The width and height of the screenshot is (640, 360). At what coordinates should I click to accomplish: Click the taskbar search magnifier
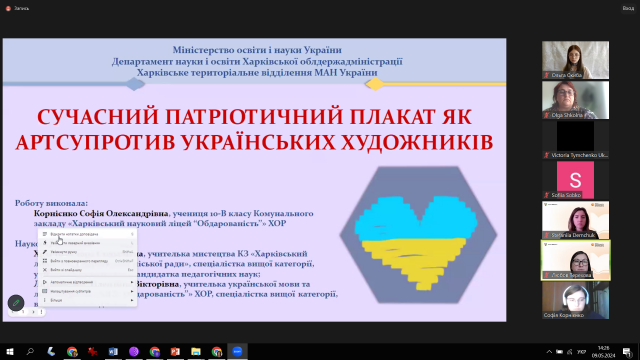30,351
